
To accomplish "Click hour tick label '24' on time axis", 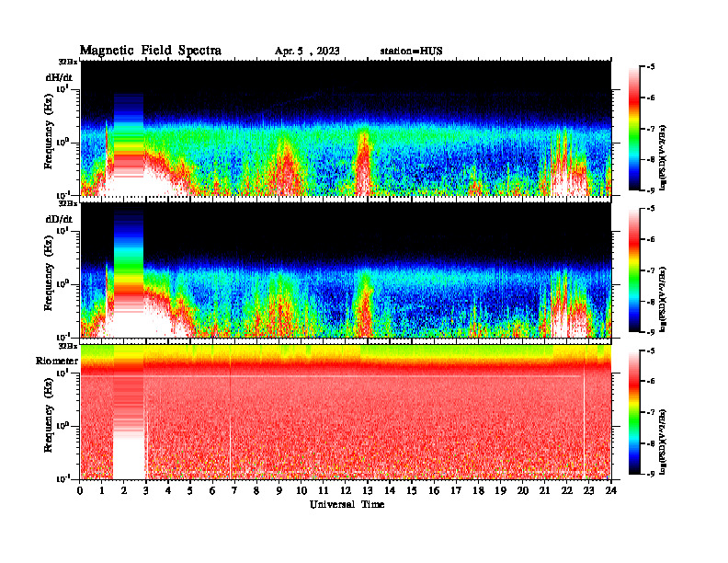I will (x=611, y=491).
